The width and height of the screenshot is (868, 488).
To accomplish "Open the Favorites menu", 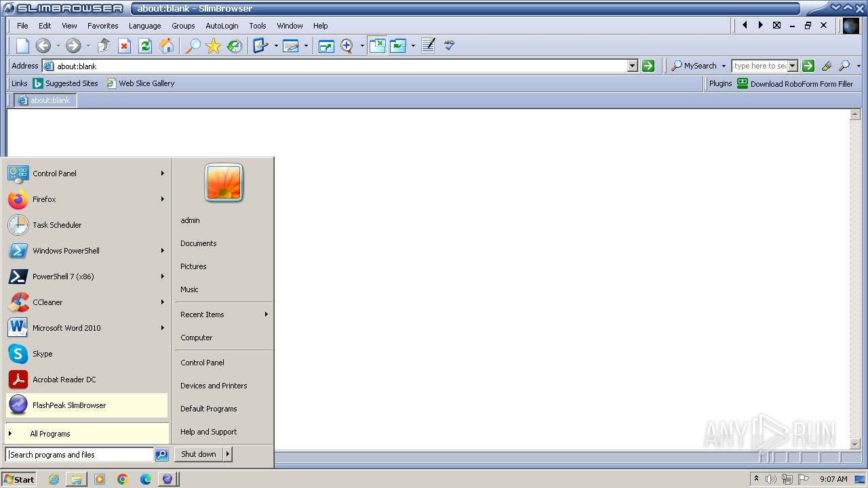I will click(x=102, y=26).
